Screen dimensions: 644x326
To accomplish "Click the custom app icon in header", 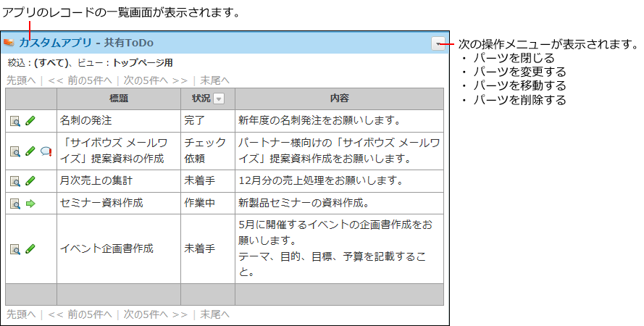I will [9, 43].
